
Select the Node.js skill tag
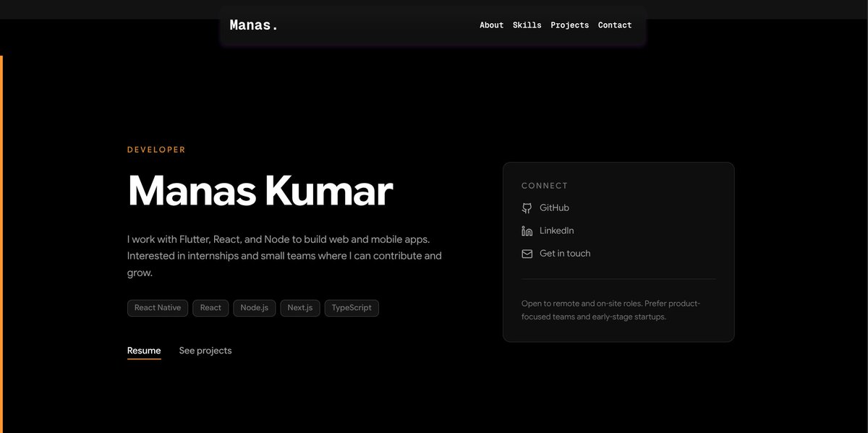254,308
